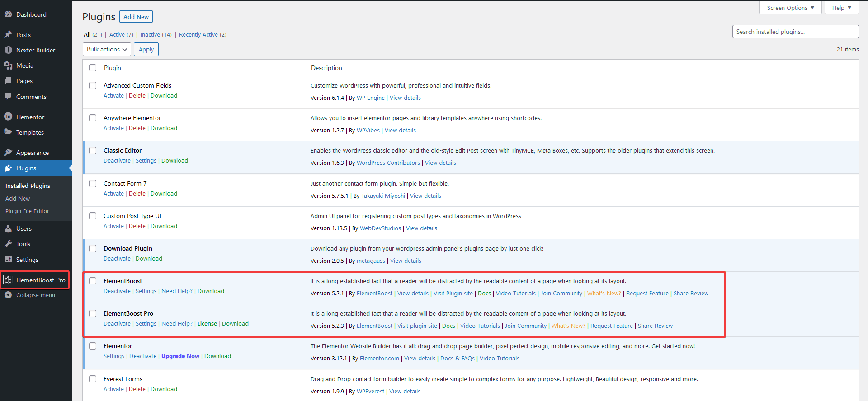Check the Elementor row checkbox
Image resolution: width=868 pixels, height=401 pixels.
[x=93, y=346]
